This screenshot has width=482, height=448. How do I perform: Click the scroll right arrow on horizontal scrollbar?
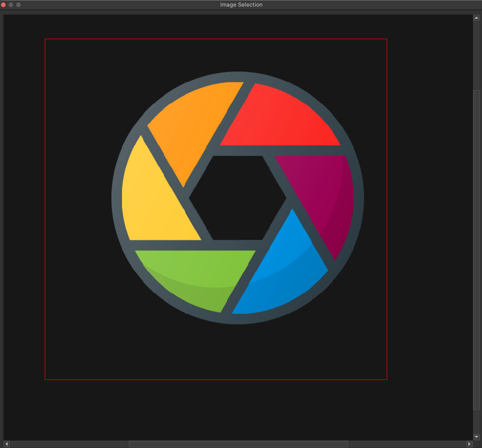[x=469, y=444]
